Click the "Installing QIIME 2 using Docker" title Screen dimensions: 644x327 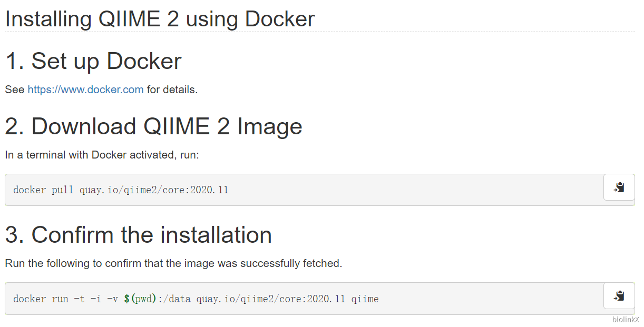click(x=160, y=19)
